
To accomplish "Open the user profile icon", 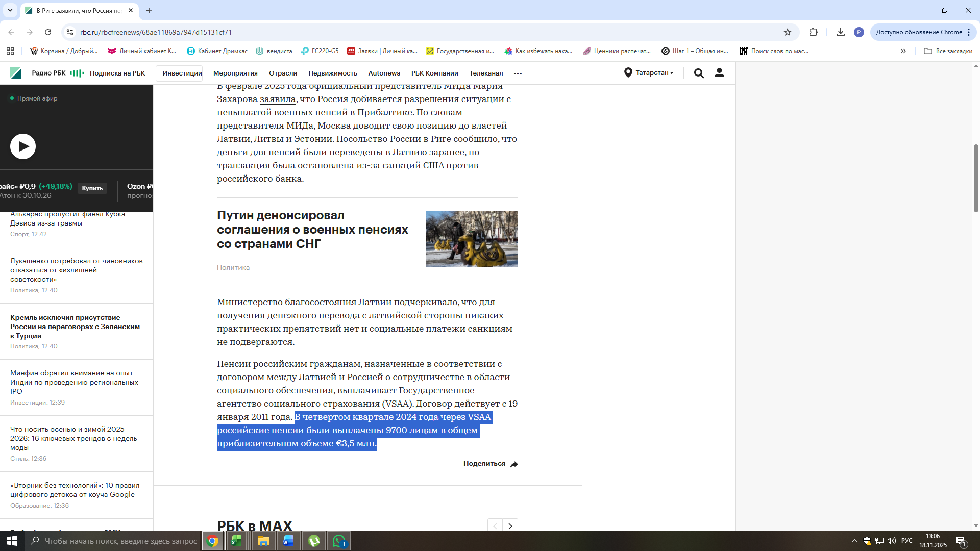I will [719, 73].
